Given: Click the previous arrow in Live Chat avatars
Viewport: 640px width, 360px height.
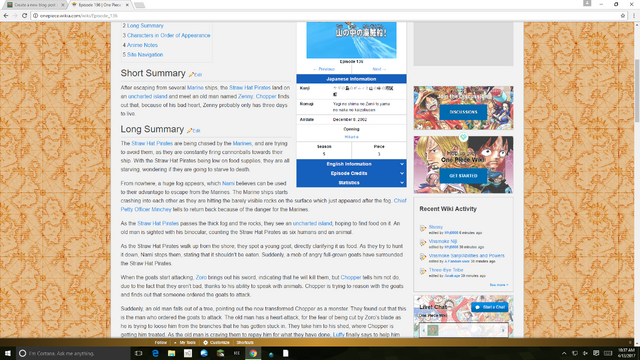Looking at the screenshot, I should (x=423, y=330).
